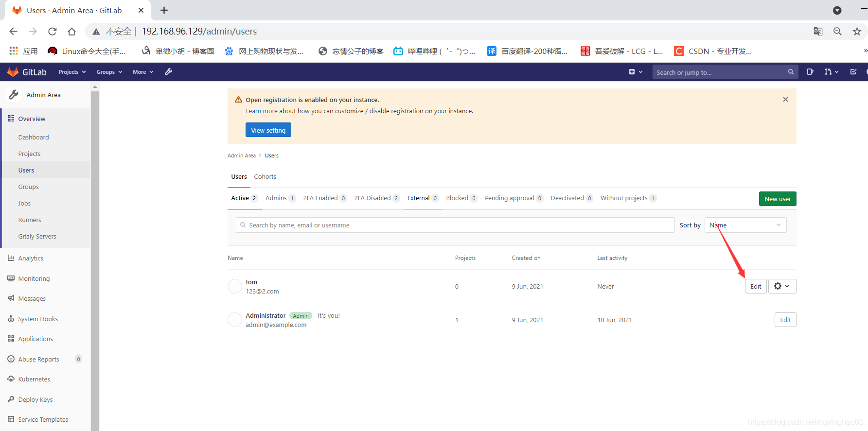Focus the search by name or email field

(455, 225)
